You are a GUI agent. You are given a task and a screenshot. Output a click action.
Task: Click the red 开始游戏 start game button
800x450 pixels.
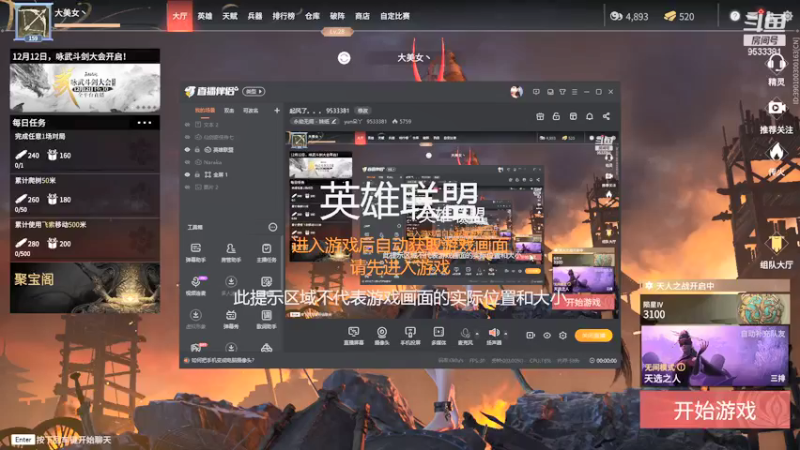pyautogui.click(x=715, y=410)
